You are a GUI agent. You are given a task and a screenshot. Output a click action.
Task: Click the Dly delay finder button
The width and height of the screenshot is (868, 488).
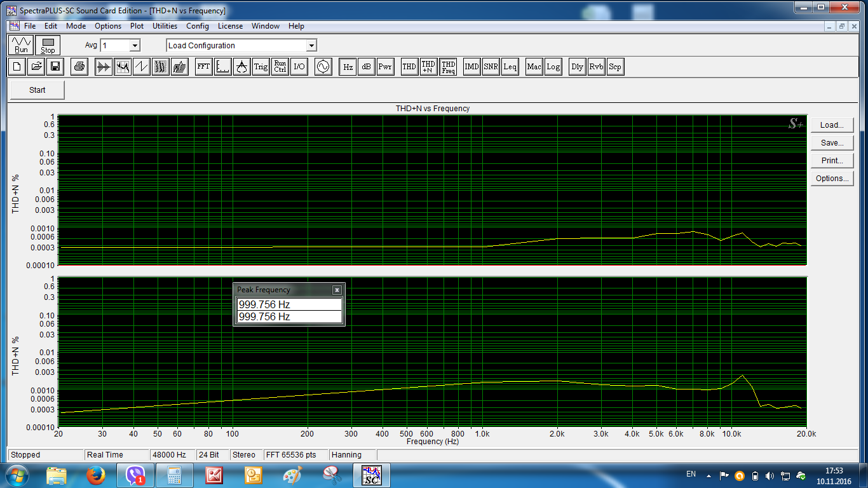tap(577, 66)
